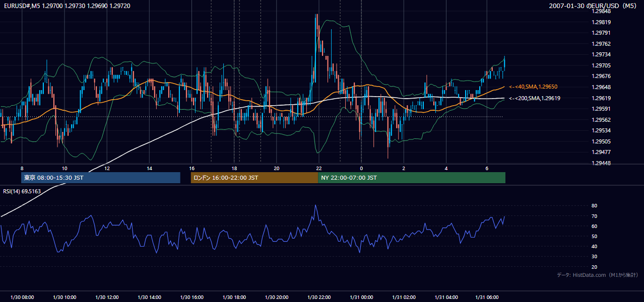Click hour label 10 under price chart
The image size is (644, 302).
click(64, 168)
